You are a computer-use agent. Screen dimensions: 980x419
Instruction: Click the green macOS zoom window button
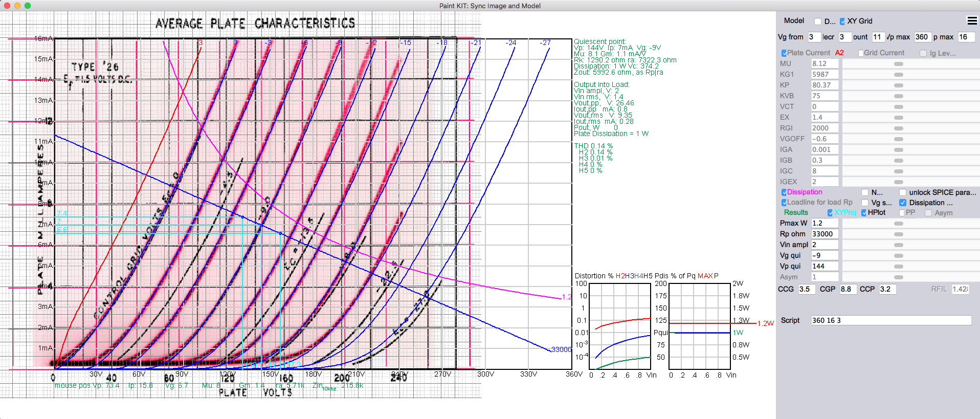click(28, 6)
